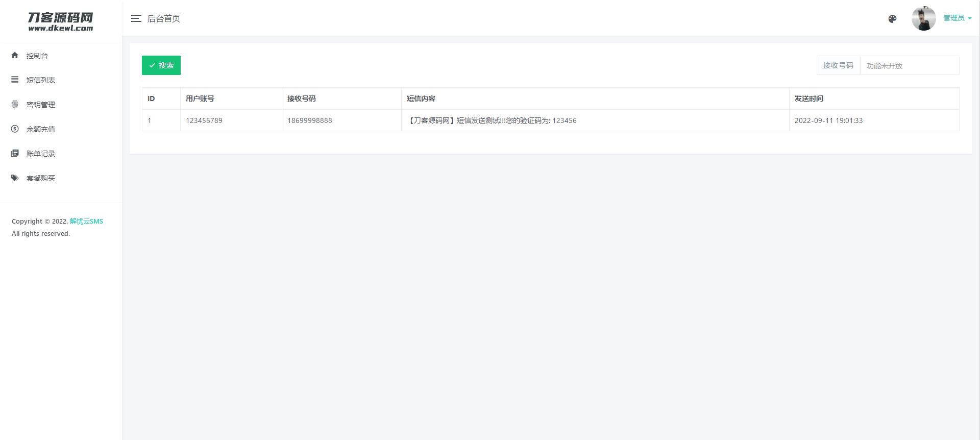The image size is (980, 440).
Task: Click the home icon beside 控制台
Action: 15,55
